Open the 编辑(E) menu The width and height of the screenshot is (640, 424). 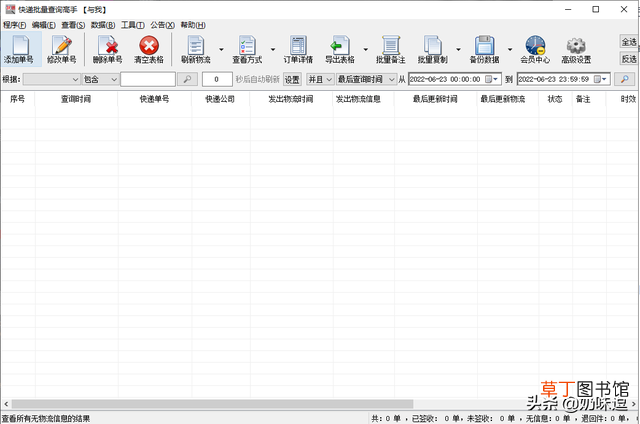click(44, 25)
